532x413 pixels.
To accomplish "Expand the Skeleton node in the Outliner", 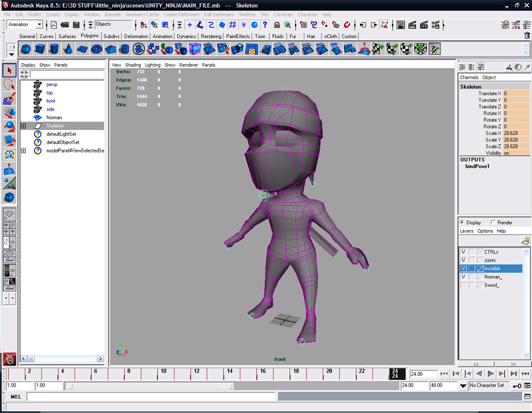I will (22, 125).
